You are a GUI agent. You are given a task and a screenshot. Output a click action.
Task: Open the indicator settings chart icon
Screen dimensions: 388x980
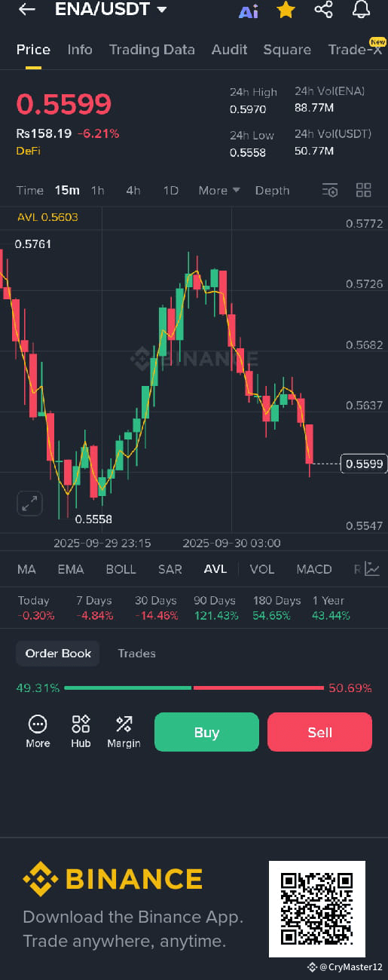[372, 569]
